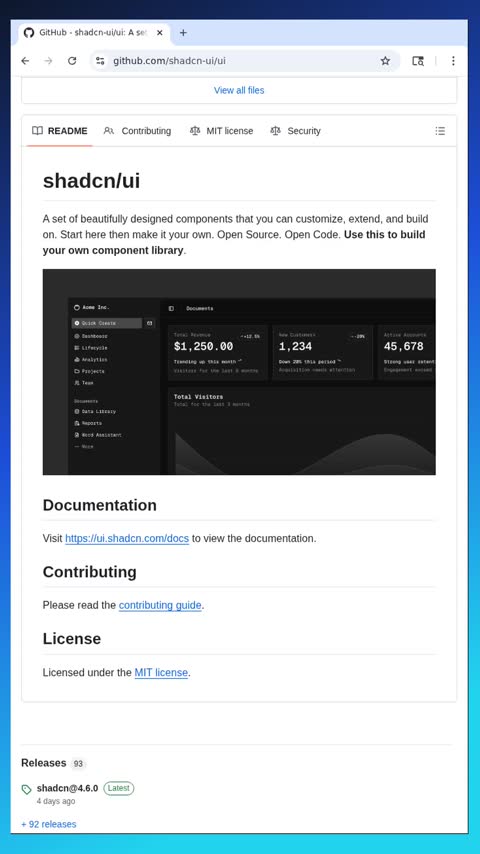
Task: Open the contributing guide link
Action: pyautogui.click(x=160, y=605)
